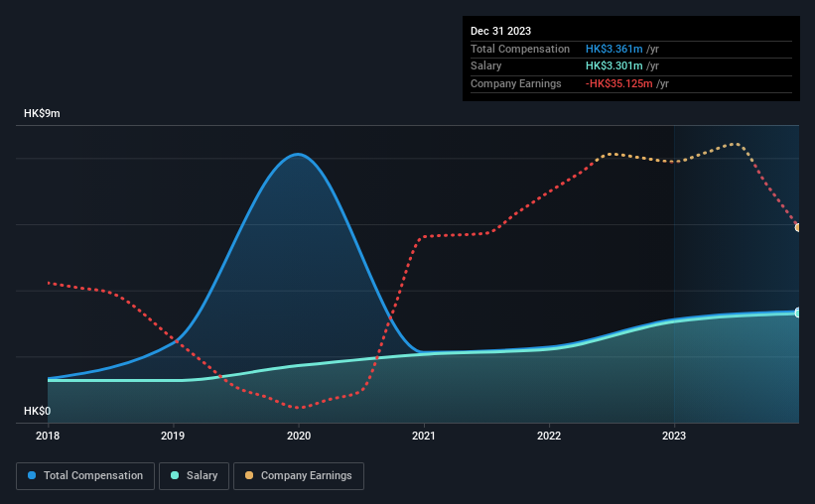The image size is (815, 504).
Task: Click the teal Salary legend dot
Action: pos(175,475)
